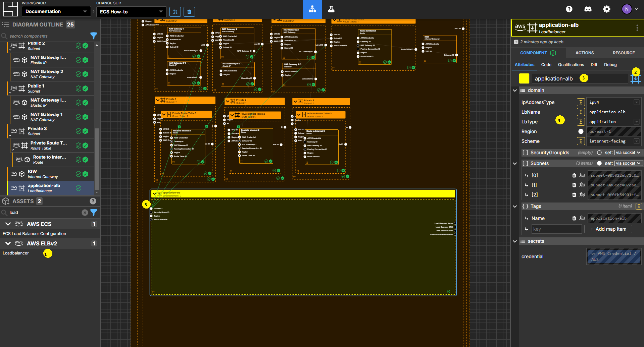Click the abandon change set trash icon
The height and width of the screenshot is (347, 644).
[189, 12]
